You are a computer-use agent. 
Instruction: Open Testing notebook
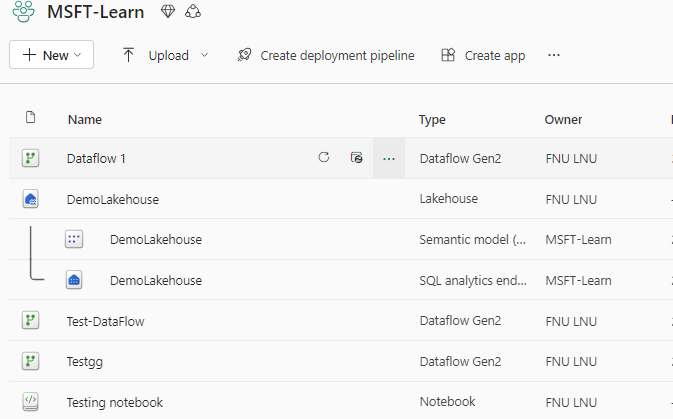[x=115, y=403]
